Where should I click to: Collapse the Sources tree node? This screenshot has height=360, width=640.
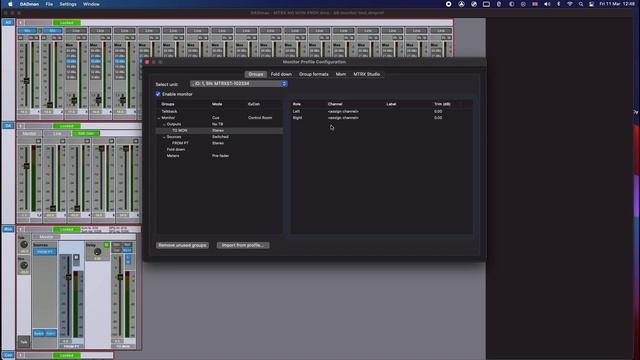pos(164,137)
